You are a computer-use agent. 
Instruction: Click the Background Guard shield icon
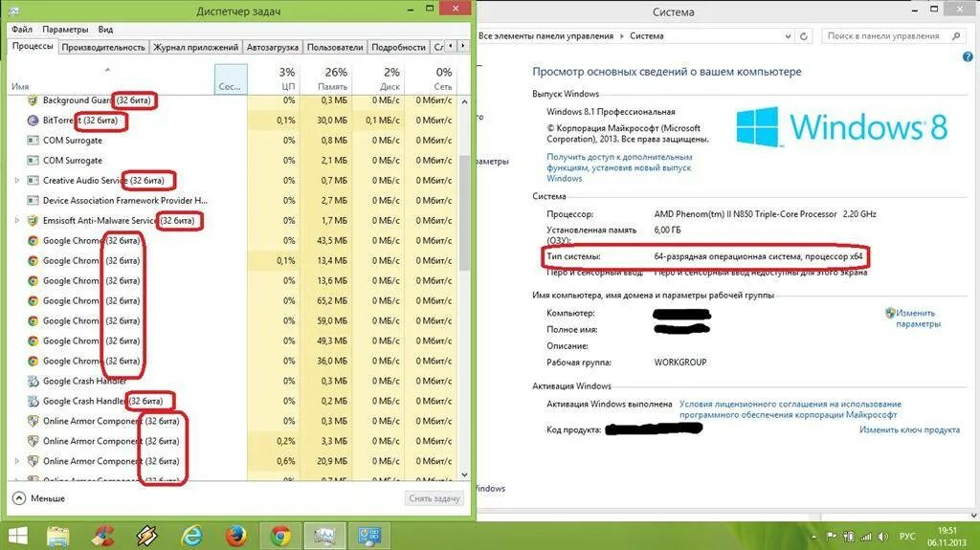point(33,100)
